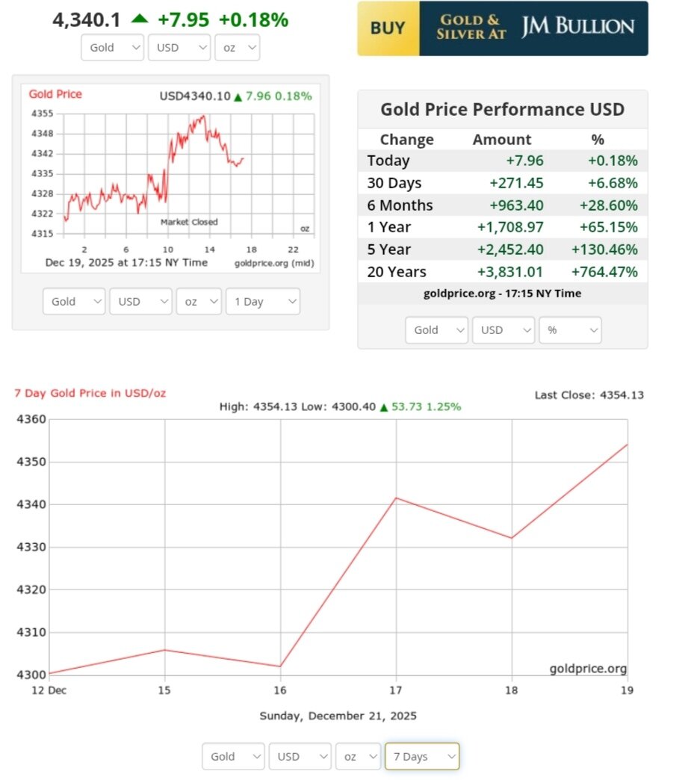Viewport: 700px width, 780px height.
Task: Change the USD dropdown below the 1-day chart
Action: point(140,302)
